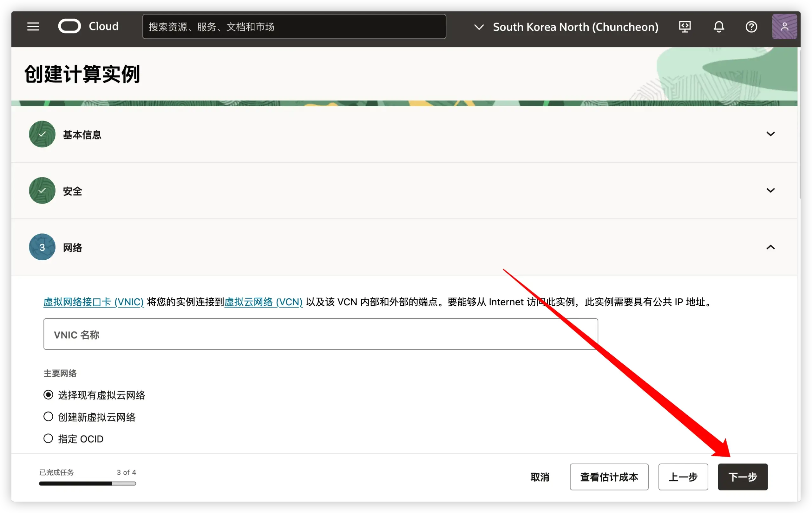Expand the 安全 section chevron

tap(770, 191)
